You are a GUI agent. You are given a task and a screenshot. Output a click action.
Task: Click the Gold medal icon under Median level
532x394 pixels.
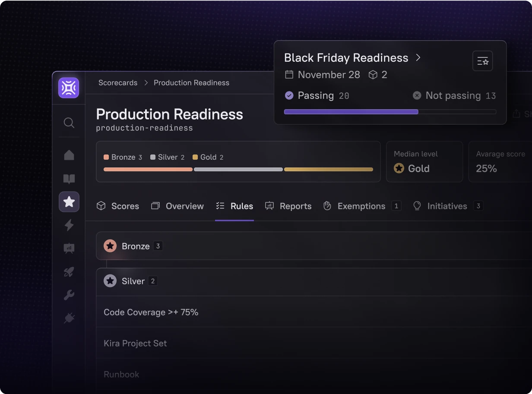(x=399, y=168)
